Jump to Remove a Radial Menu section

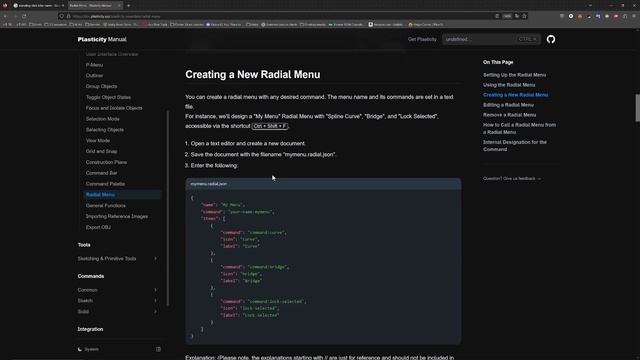click(509, 115)
